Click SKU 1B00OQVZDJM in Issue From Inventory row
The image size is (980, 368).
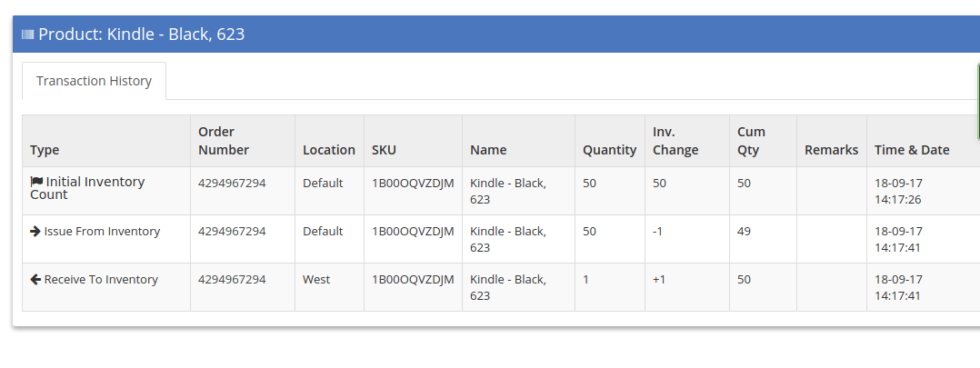point(413,231)
